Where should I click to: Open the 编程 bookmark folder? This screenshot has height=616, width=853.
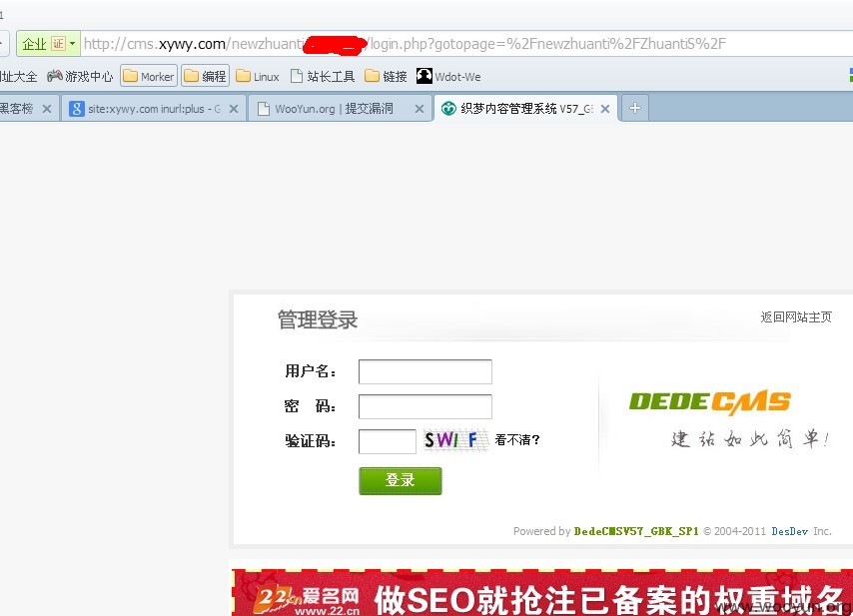tap(205, 77)
